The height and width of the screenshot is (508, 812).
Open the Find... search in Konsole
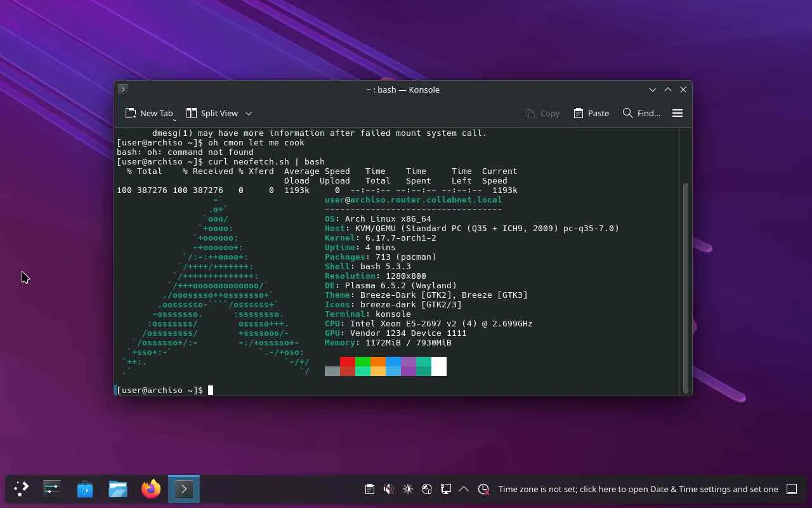tap(641, 113)
